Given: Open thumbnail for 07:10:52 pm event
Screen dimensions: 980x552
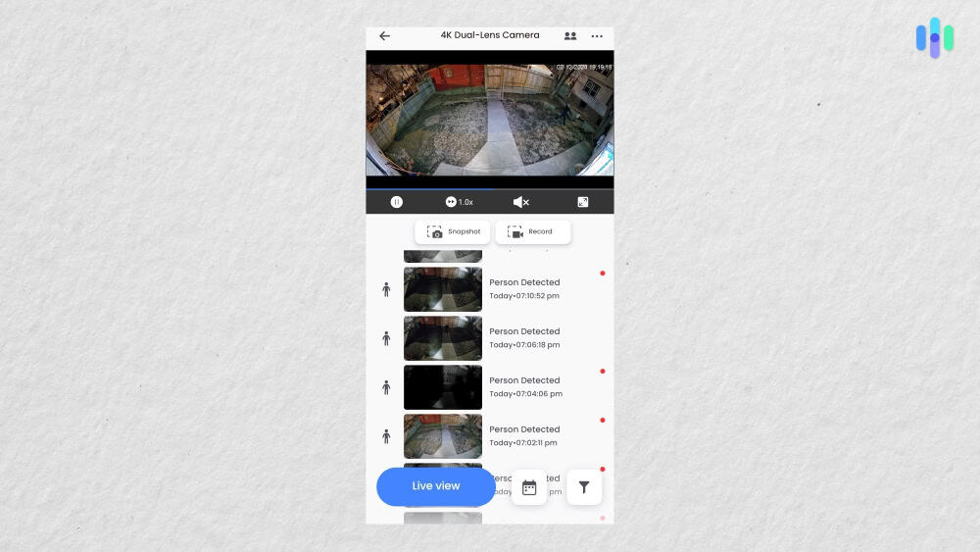Looking at the screenshot, I should click(x=443, y=289).
